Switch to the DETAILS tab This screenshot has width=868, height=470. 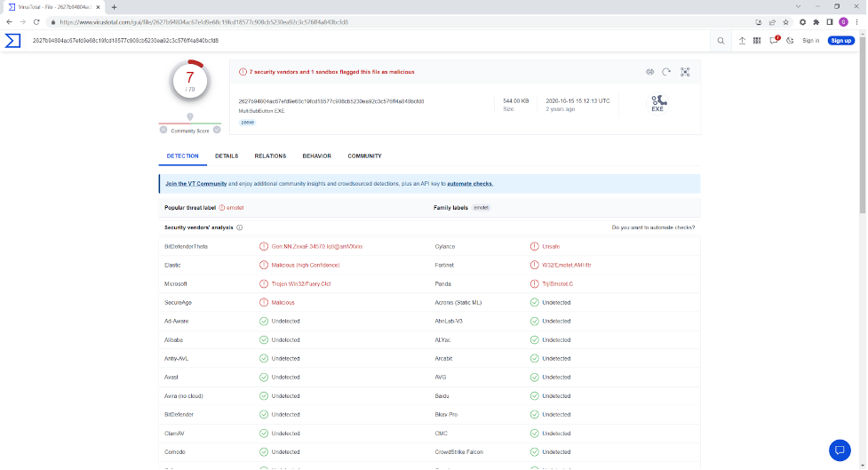point(227,156)
